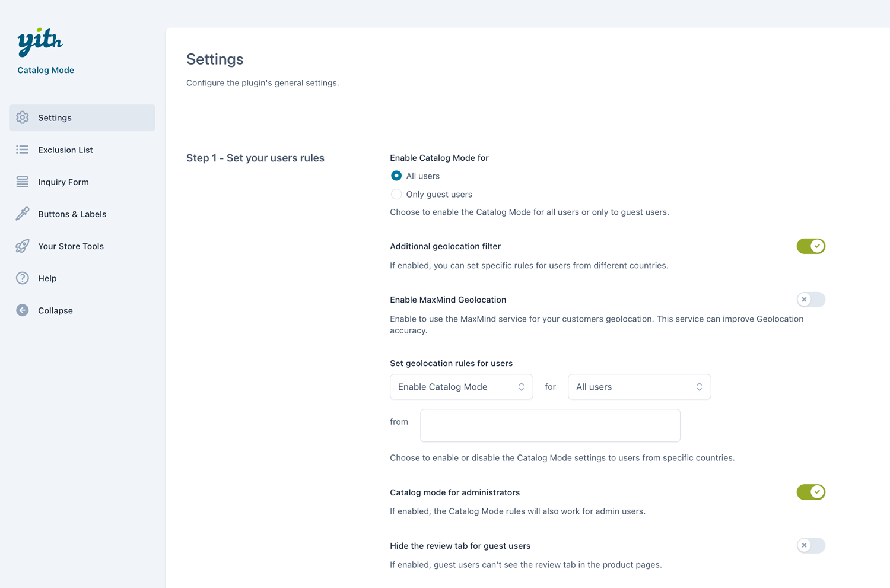The height and width of the screenshot is (588, 890).
Task: Open the geolocation All users dropdown
Action: 639,387
